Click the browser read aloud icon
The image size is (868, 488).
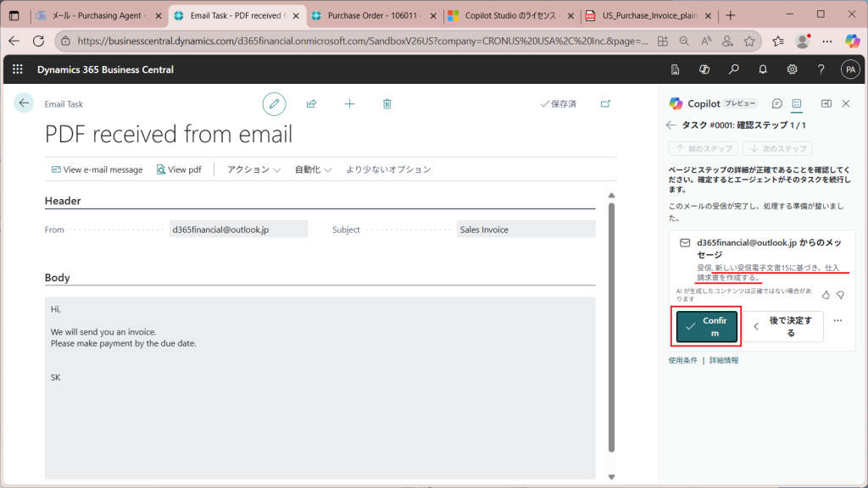tap(706, 41)
